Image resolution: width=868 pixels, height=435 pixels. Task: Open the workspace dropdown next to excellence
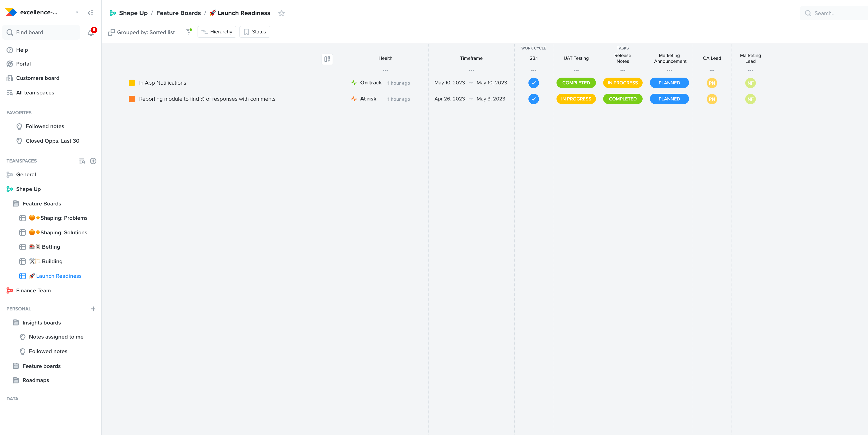77,12
